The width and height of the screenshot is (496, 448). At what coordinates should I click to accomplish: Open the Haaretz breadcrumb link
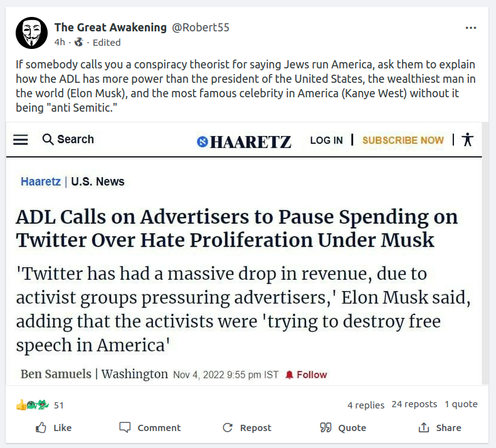click(x=40, y=182)
